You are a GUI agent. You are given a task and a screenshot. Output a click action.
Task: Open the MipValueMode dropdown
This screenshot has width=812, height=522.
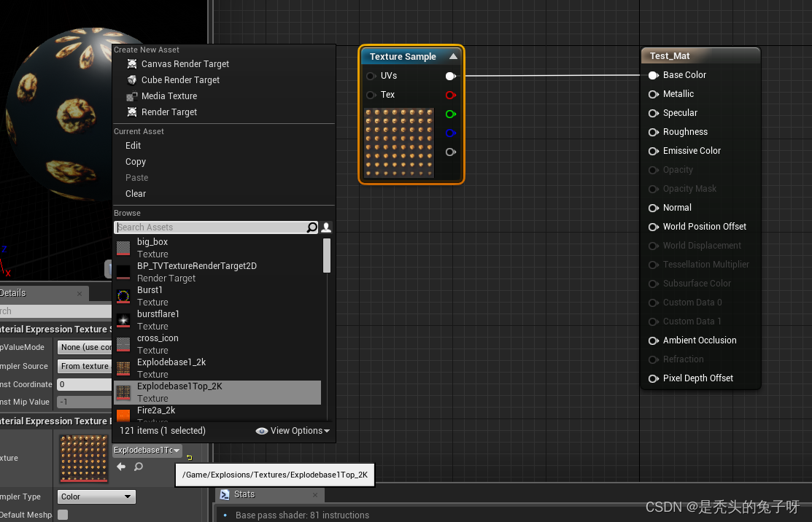coord(85,347)
